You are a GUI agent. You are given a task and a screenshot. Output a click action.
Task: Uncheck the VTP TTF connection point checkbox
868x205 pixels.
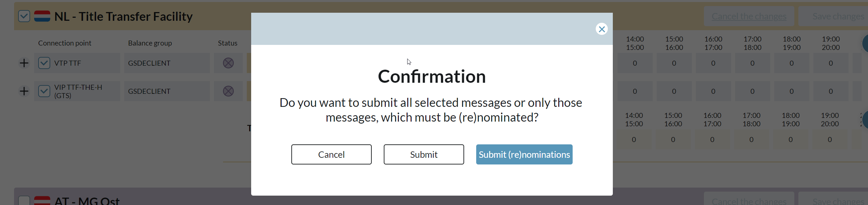click(44, 63)
